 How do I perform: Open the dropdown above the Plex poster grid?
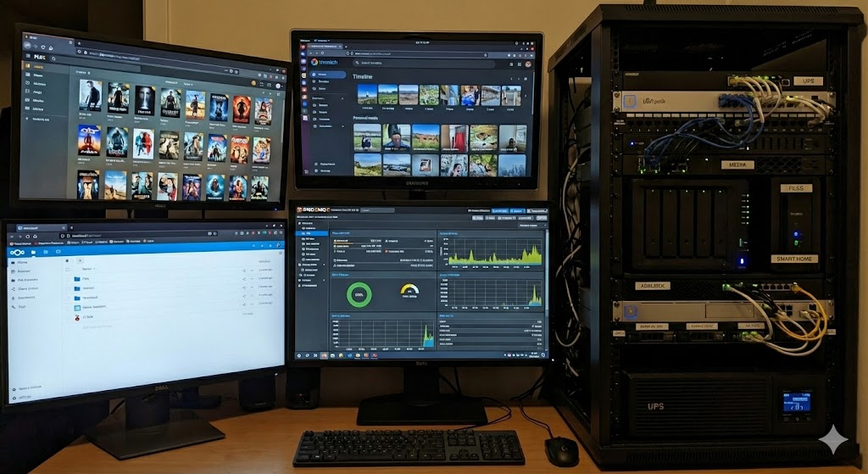pyautogui.click(x=188, y=84)
